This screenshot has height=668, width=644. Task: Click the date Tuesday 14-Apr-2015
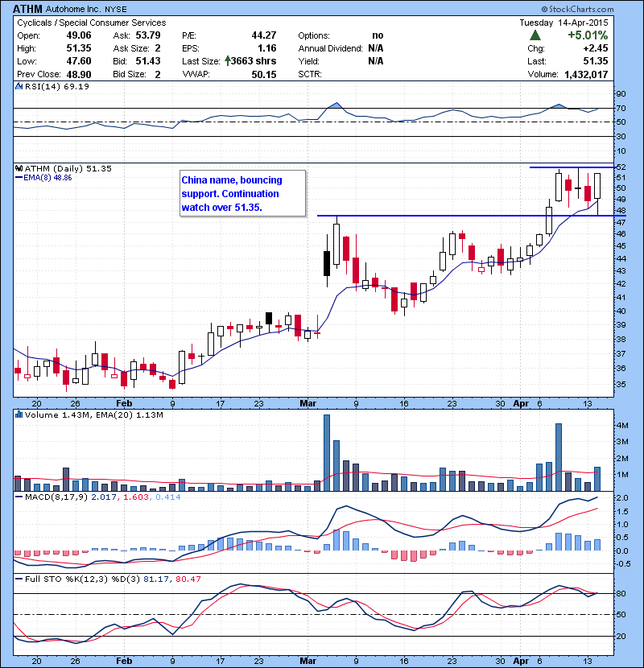pyautogui.click(x=563, y=23)
